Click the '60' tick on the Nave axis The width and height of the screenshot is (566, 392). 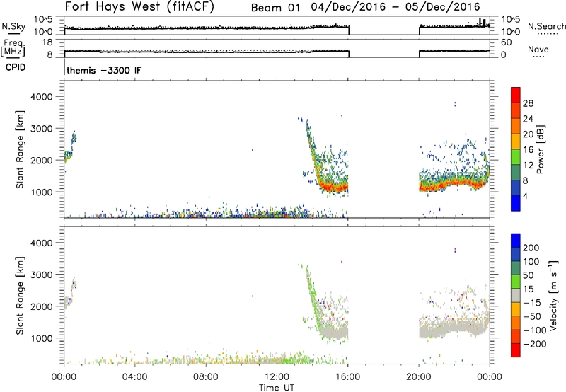pos(506,42)
